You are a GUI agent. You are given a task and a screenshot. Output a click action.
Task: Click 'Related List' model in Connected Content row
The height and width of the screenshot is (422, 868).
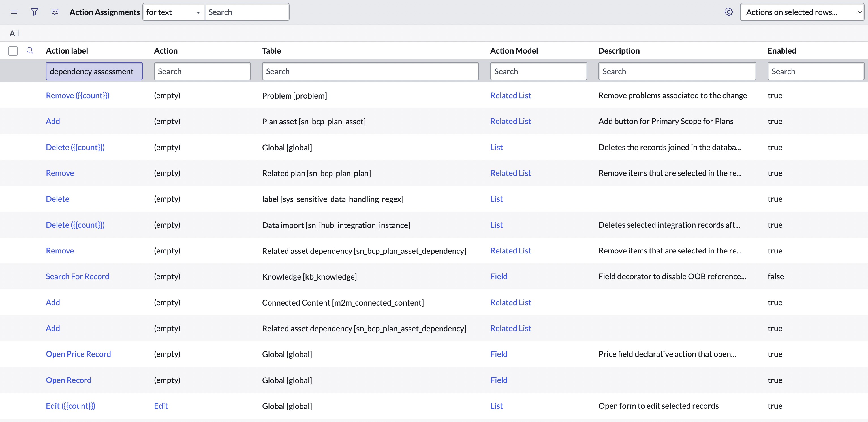tap(510, 302)
